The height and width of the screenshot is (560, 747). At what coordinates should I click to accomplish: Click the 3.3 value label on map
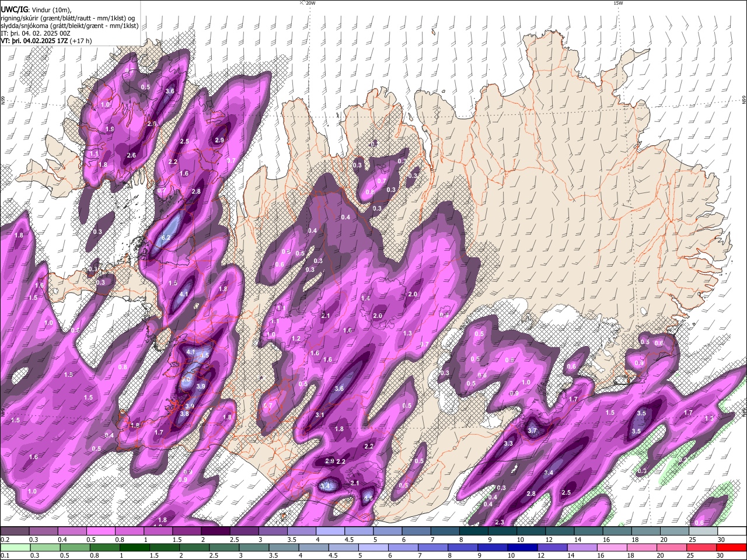click(508, 443)
